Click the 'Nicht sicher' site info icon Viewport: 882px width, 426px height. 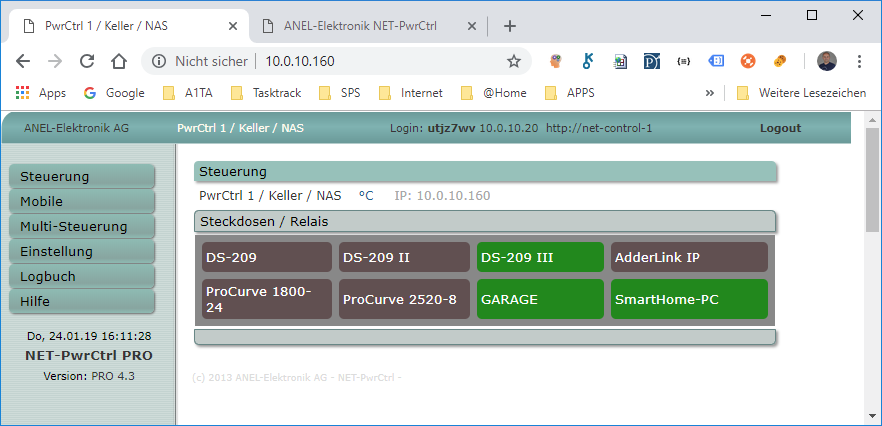pos(159,61)
